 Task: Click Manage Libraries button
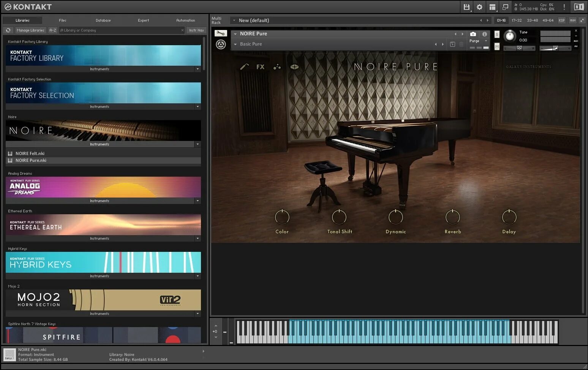pyautogui.click(x=30, y=30)
